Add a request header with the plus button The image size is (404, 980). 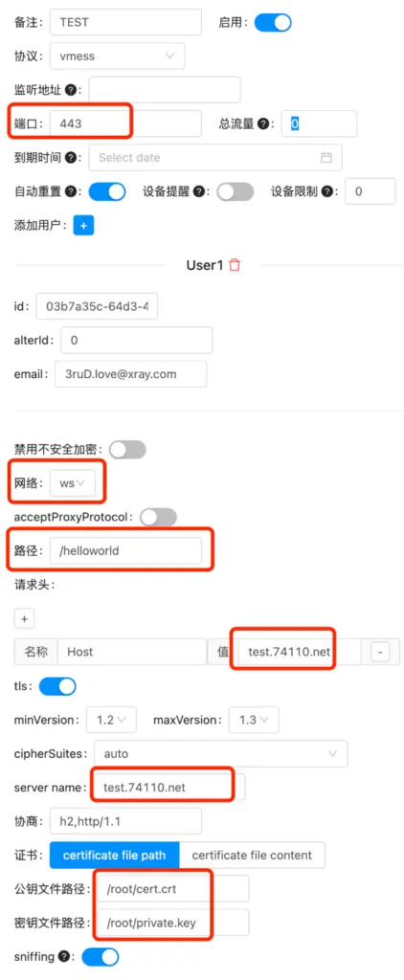point(24,619)
